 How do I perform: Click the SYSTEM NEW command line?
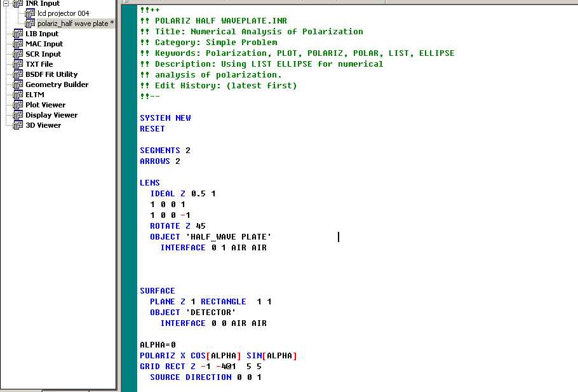(165, 118)
